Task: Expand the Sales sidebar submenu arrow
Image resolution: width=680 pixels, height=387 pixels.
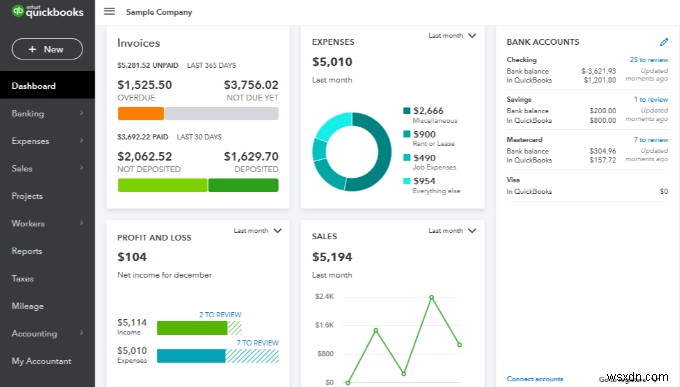Action: point(82,168)
